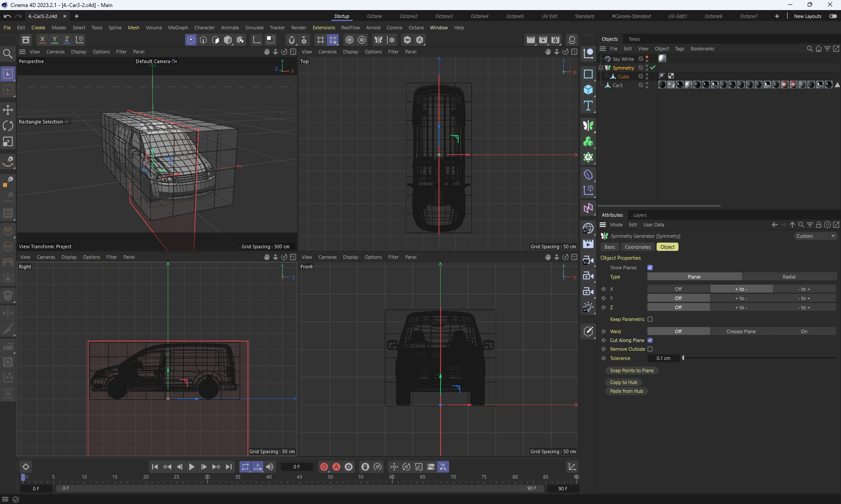Toggle the X axis lock icon
The width and height of the screenshot is (841, 504).
pos(42,39)
